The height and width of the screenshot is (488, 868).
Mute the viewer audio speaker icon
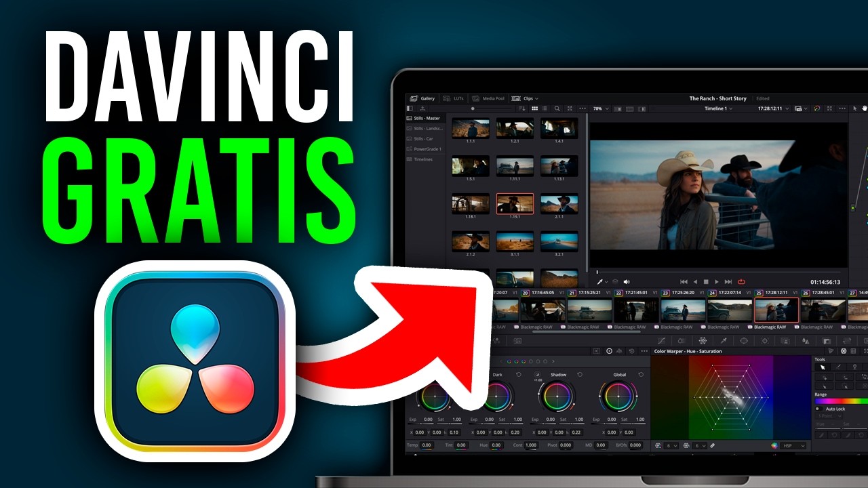click(626, 281)
